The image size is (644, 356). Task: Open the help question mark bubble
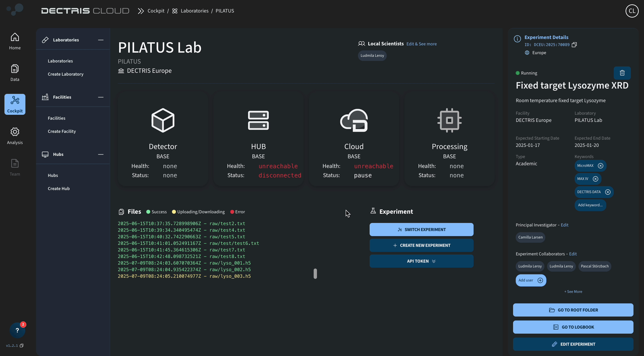click(17, 330)
